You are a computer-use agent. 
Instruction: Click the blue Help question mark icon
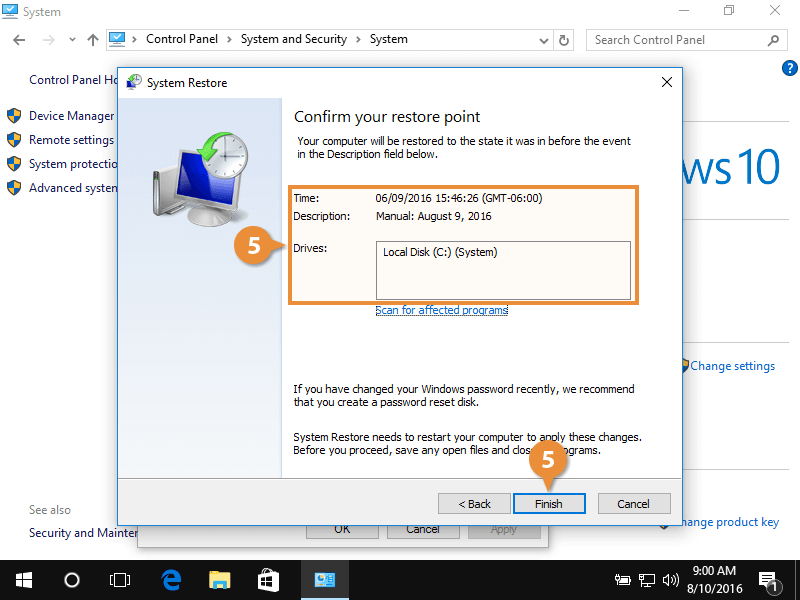coord(789,68)
